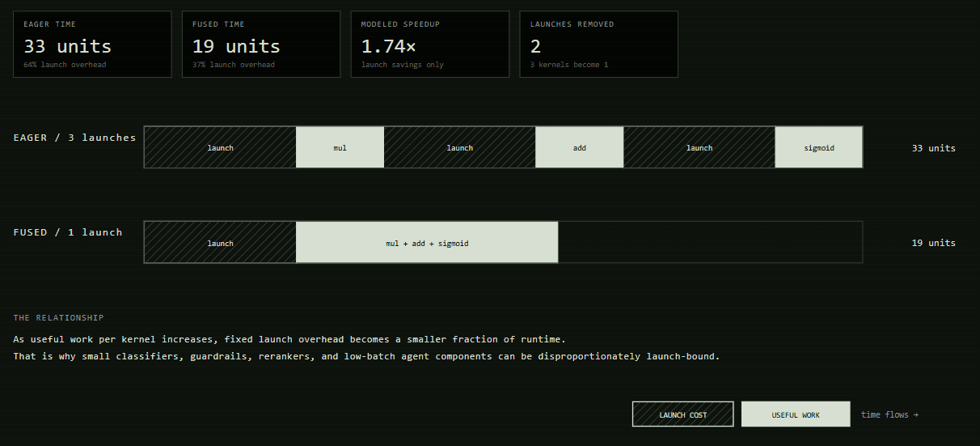Click the add kernel block in eager row
980x446 pixels.
[580, 147]
